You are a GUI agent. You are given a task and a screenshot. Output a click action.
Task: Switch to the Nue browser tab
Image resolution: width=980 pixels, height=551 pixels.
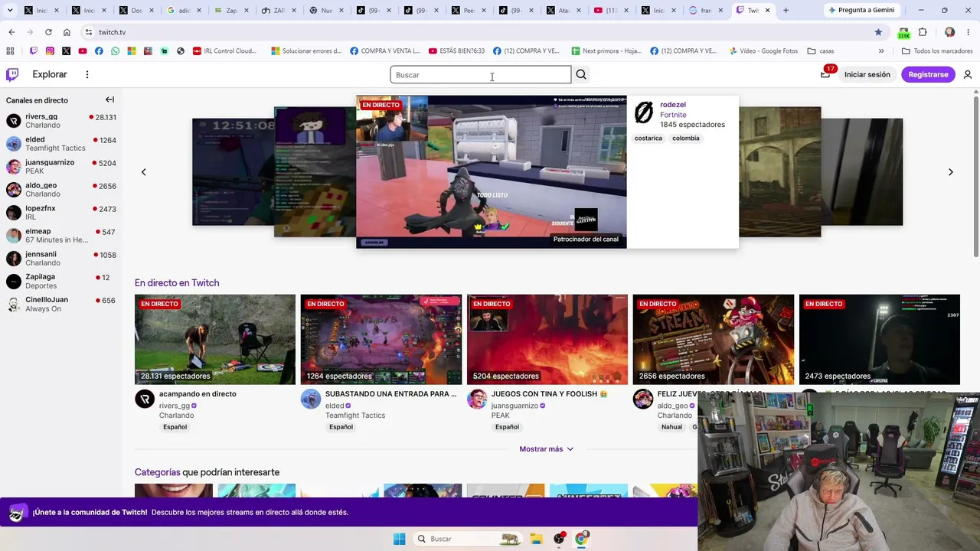click(x=325, y=10)
